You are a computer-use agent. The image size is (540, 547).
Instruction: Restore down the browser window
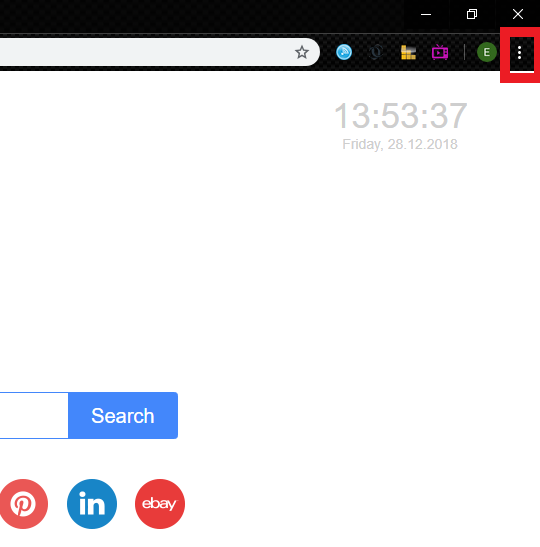pos(472,14)
